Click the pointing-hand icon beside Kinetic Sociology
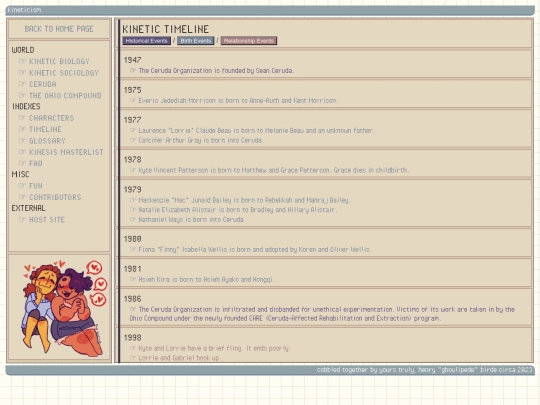 [22, 72]
